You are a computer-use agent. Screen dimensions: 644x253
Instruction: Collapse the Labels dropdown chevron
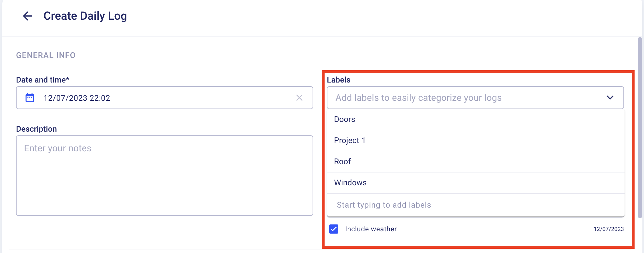click(x=610, y=98)
